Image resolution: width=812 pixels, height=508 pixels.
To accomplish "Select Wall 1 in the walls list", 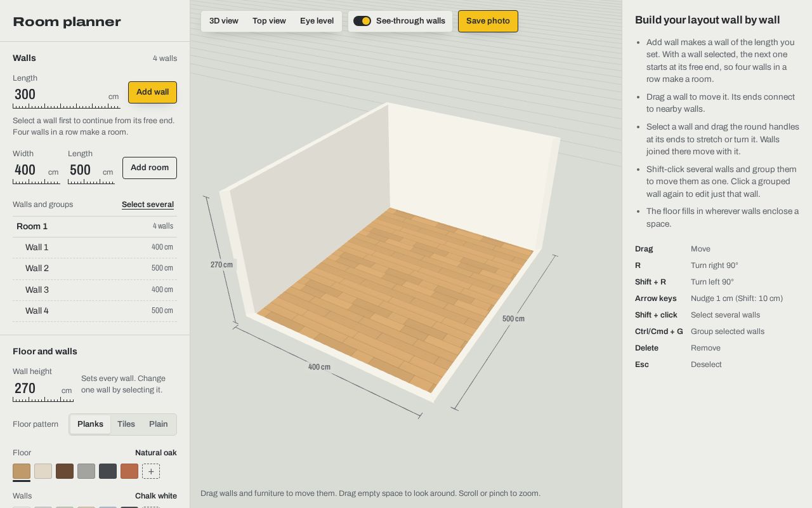I will click(x=95, y=248).
